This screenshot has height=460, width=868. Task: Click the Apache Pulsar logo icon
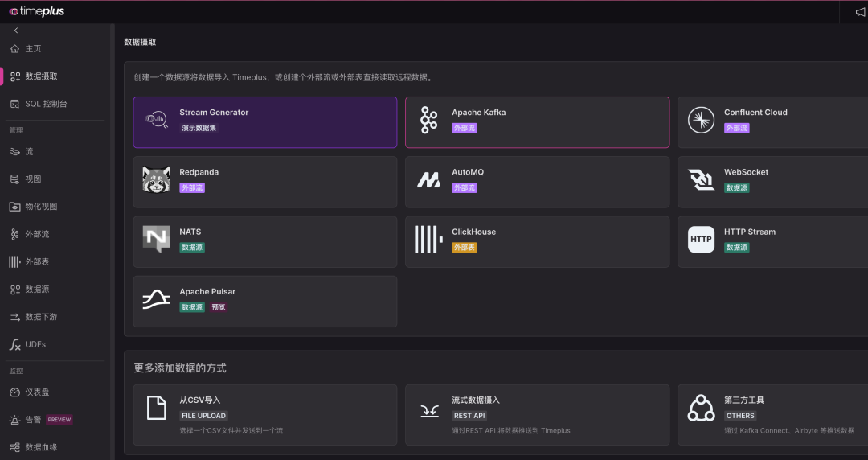(x=157, y=299)
